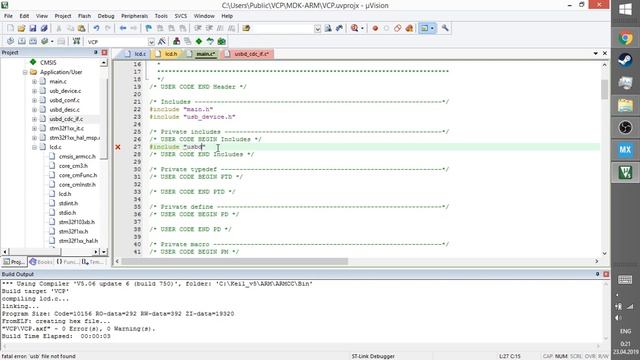The height and width of the screenshot is (360, 640).
Task: Collapse the lcd.c tree node
Action: [x=34, y=147]
